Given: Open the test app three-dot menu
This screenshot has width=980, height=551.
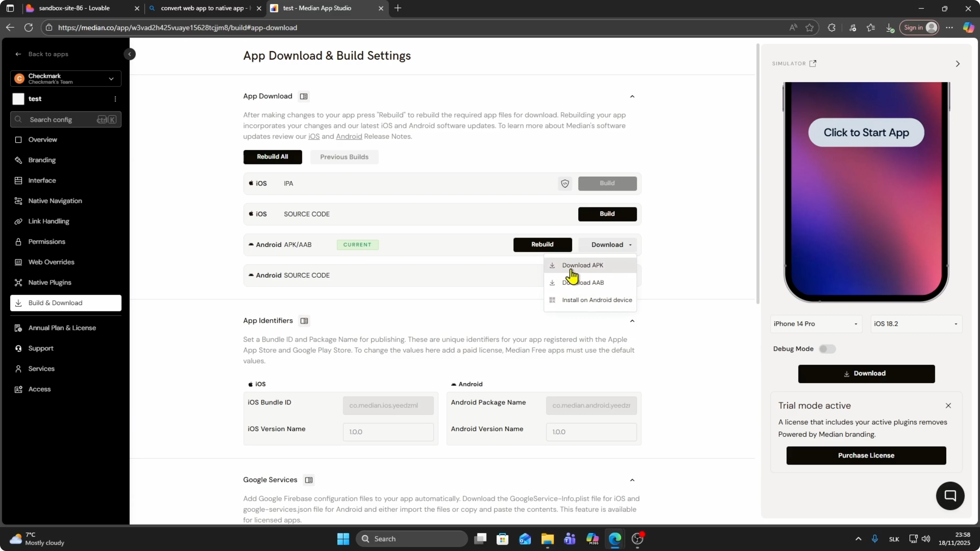Looking at the screenshot, I should coord(115,99).
